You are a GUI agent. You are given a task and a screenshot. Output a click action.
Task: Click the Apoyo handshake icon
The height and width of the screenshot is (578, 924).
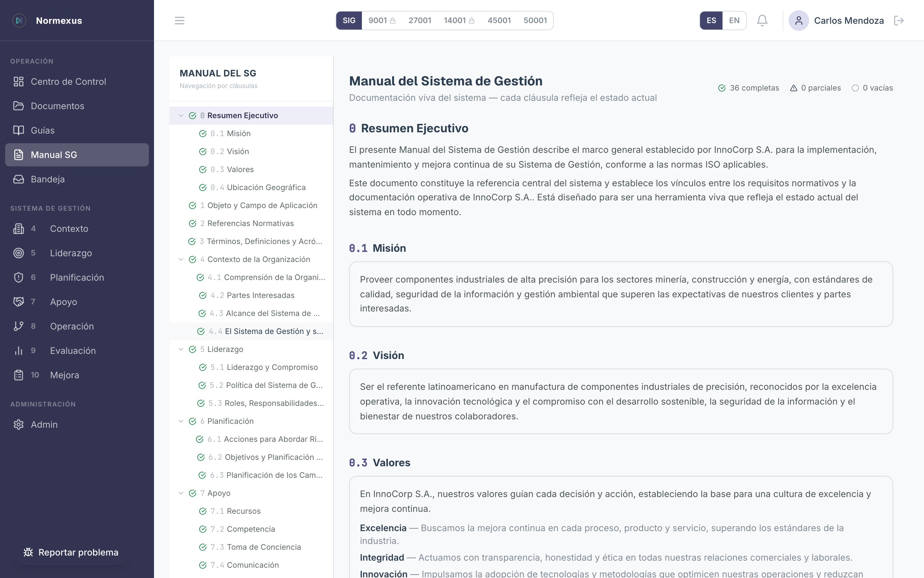click(x=18, y=302)
